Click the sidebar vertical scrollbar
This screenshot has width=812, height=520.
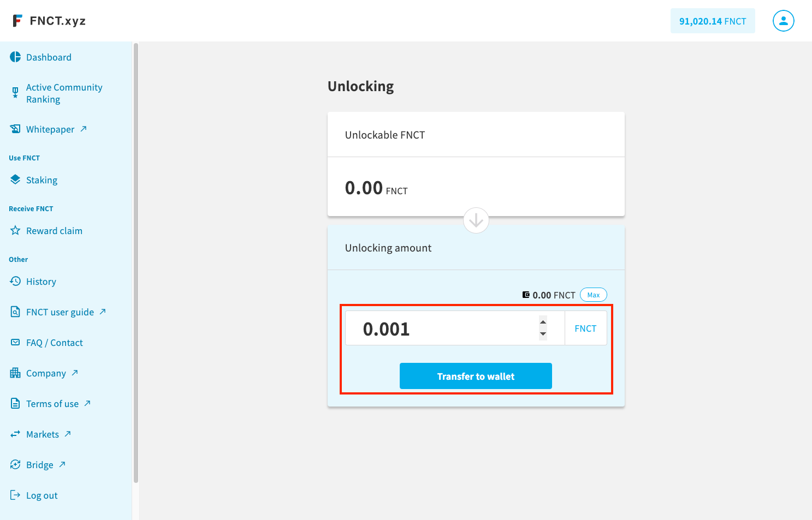tap(136, 263)
